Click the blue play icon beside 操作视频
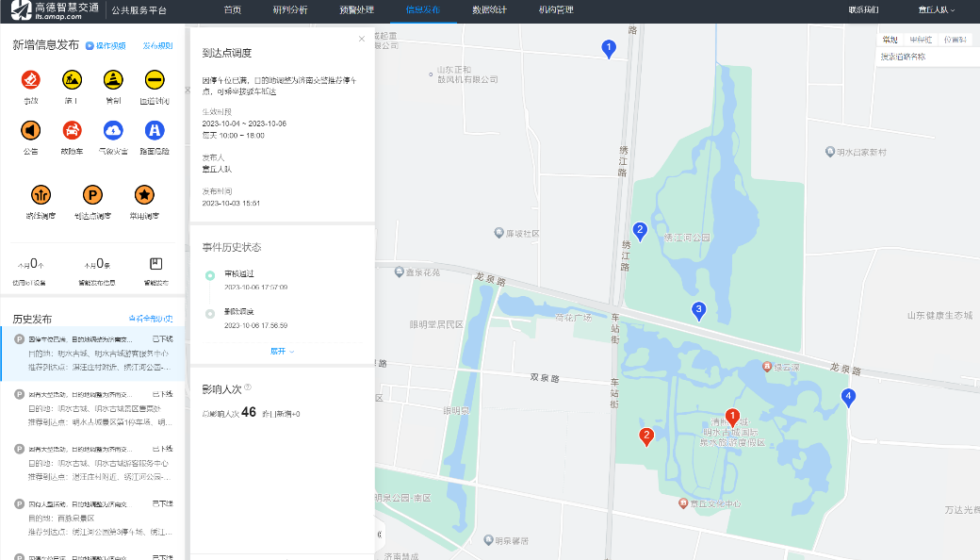 (90, 45)
